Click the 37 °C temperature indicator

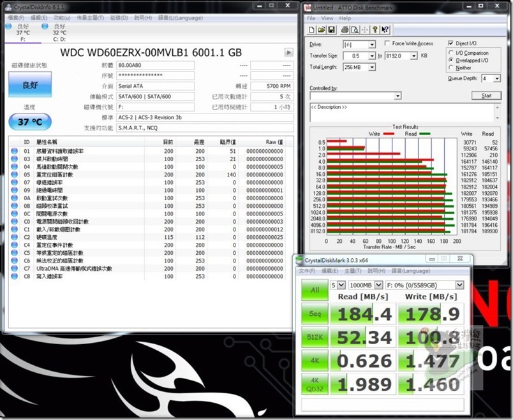[x=30, y=122]
